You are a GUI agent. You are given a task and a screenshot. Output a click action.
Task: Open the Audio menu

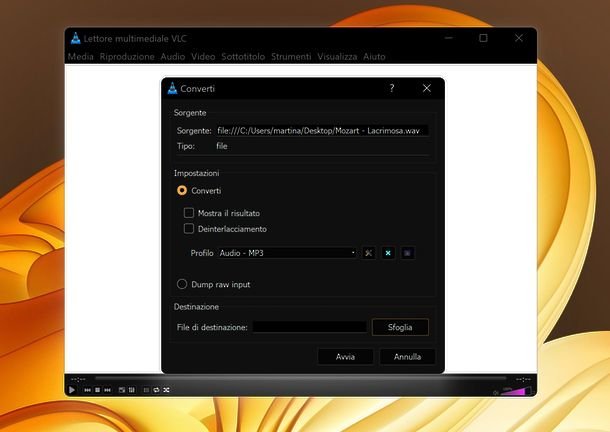click(x=173, y=57)
